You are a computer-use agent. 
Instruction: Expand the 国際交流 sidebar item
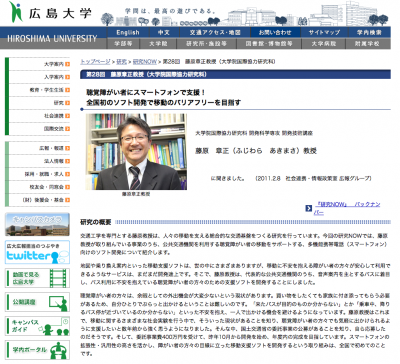[39, 129]
